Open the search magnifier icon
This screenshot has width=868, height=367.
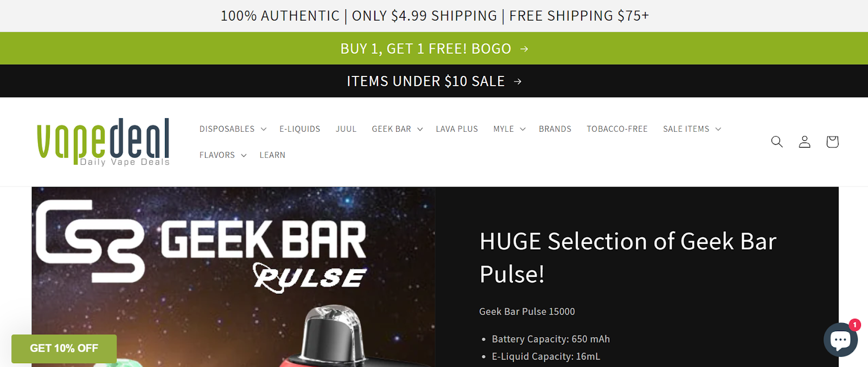click(777, 141)
